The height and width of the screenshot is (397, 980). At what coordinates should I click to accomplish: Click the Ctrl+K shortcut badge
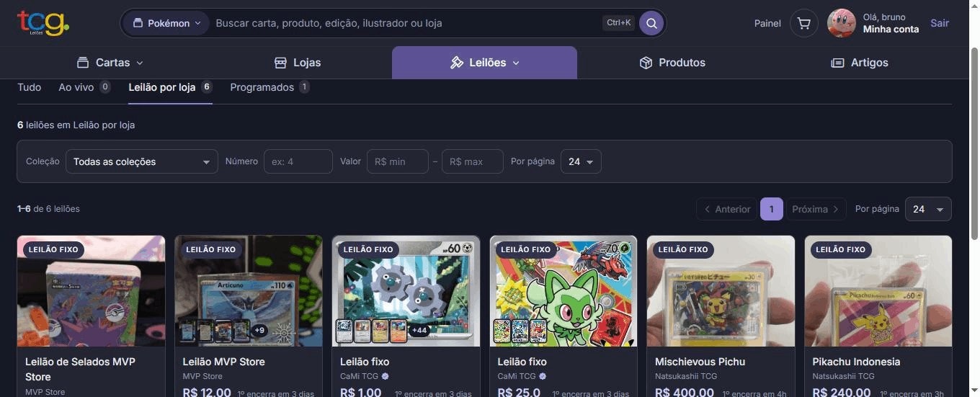618,23
